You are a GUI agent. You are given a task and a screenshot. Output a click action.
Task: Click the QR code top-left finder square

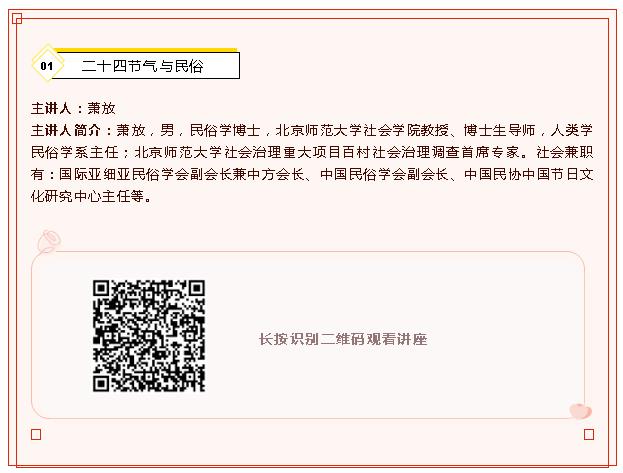click(102, 289)
